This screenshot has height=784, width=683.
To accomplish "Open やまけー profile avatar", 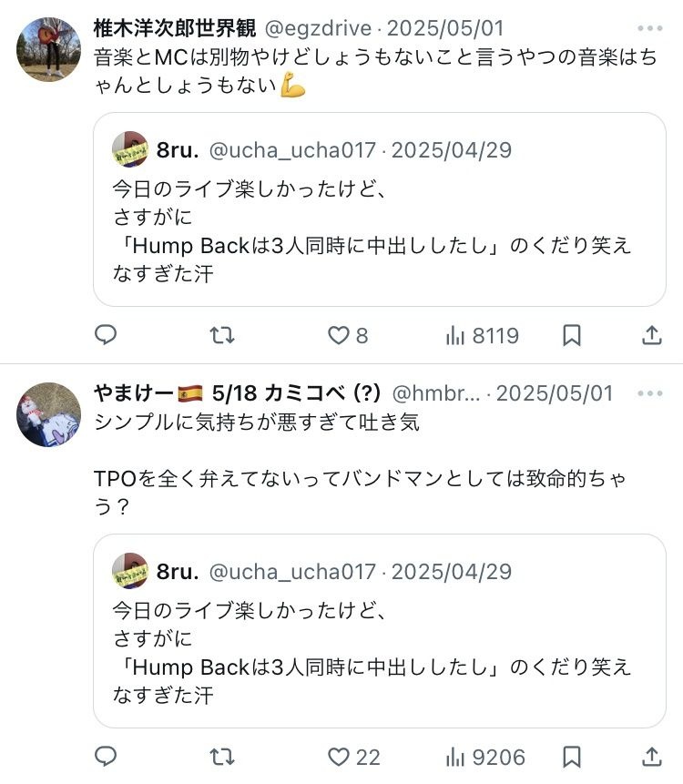I will click(49, 414).
